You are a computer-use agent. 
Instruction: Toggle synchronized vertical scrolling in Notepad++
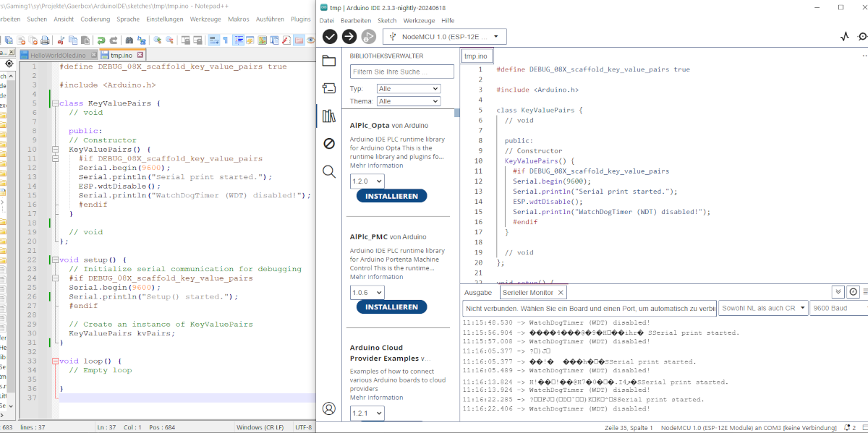pos(186,40)
